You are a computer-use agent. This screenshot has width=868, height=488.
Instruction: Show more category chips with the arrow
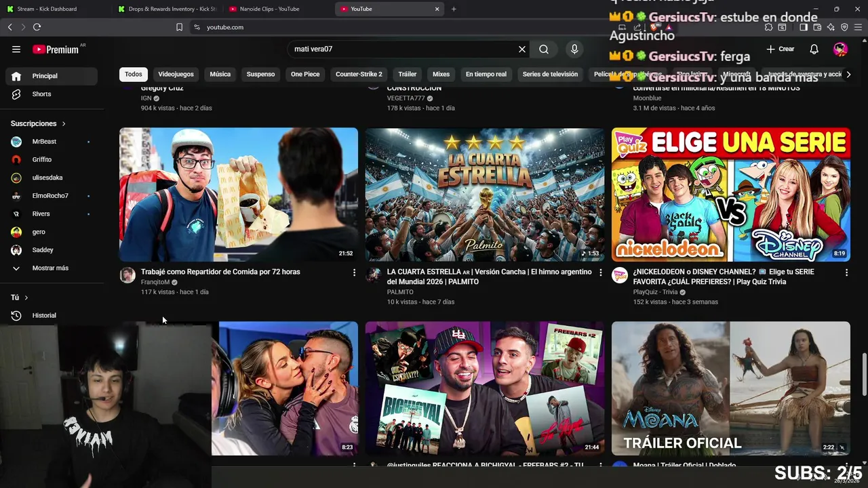tap(848, 75)
